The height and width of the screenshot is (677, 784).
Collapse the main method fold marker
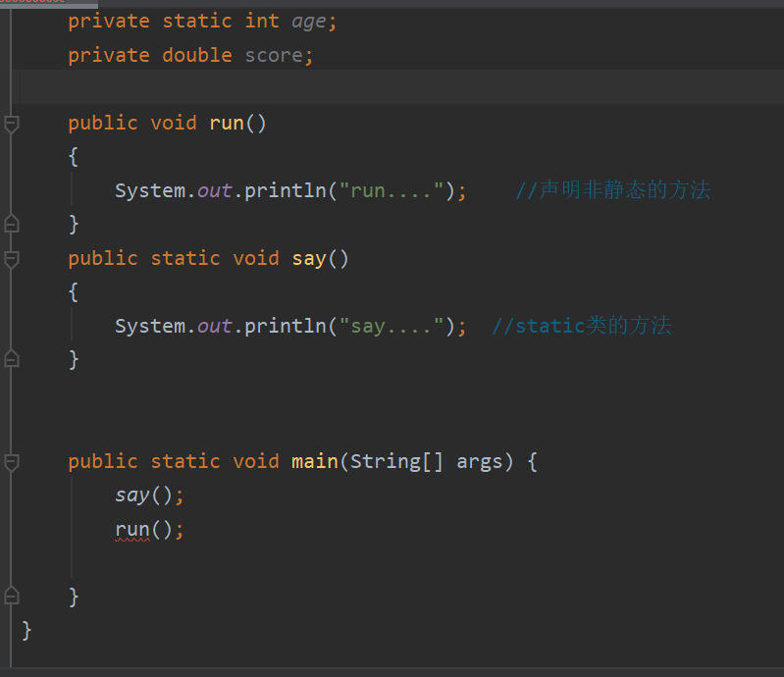coord(12,461)
